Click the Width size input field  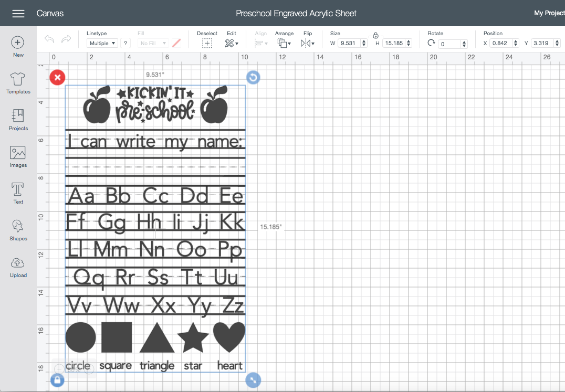click(x=352, y=43)
